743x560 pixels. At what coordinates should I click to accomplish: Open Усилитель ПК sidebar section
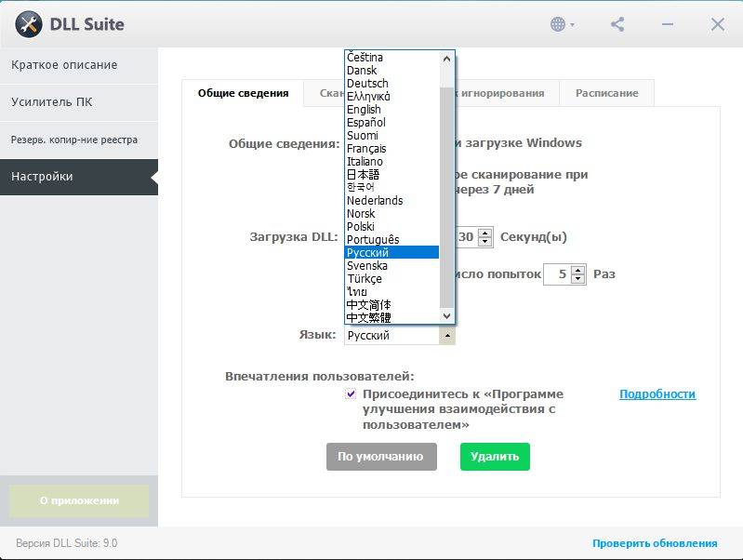[79, 102]
